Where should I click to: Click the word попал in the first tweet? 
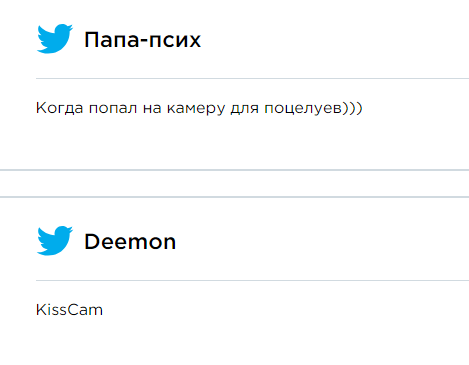(x=113, y=109)
